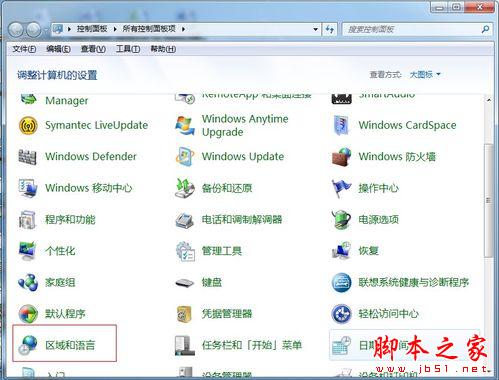
Task: Launch Windows Defender icon
Action: (x=28, y=157)
